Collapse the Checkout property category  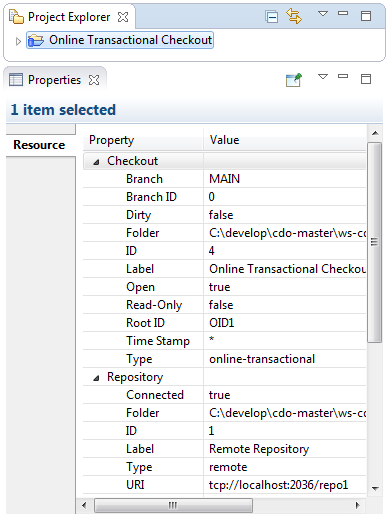point(96,162)
